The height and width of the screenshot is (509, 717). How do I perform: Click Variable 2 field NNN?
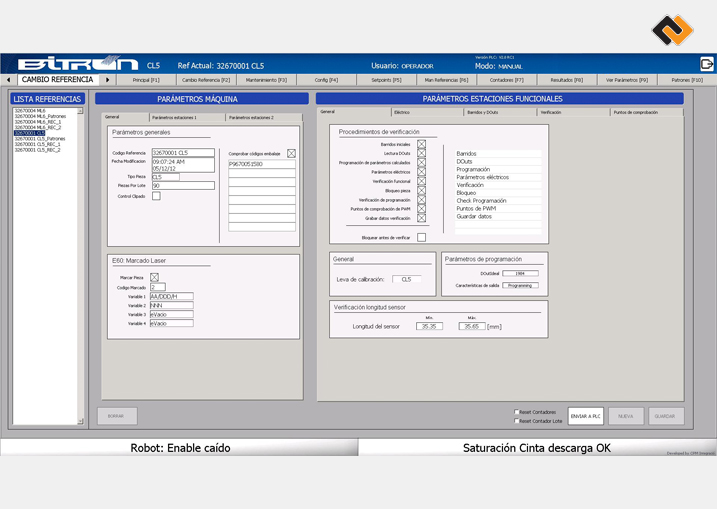click(171, 305)
